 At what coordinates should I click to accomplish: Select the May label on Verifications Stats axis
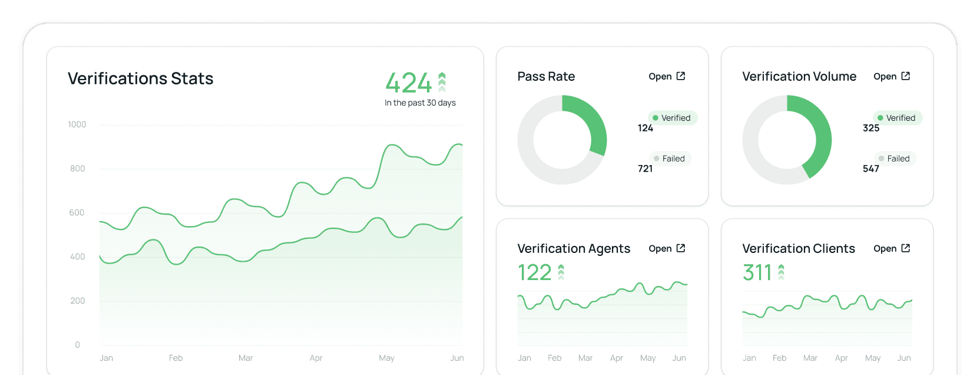pyautogui.click(x=387, y=358)
